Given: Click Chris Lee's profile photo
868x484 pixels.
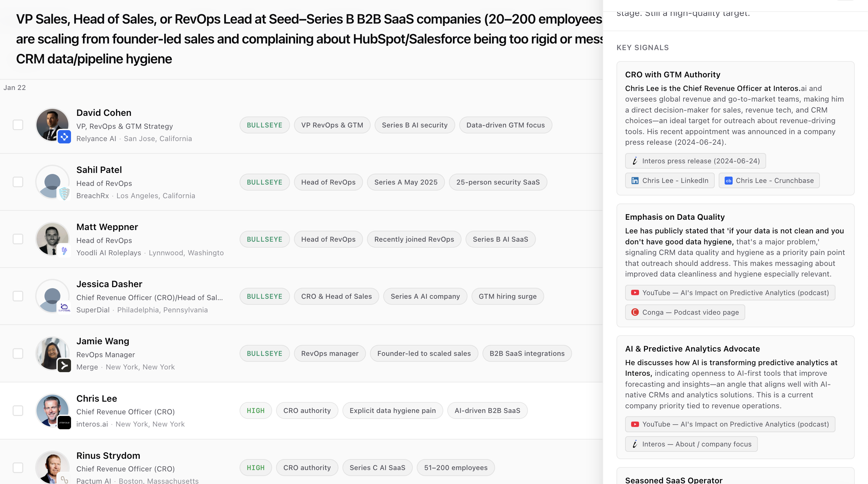Looking at the screenshot, I should 52,411.
